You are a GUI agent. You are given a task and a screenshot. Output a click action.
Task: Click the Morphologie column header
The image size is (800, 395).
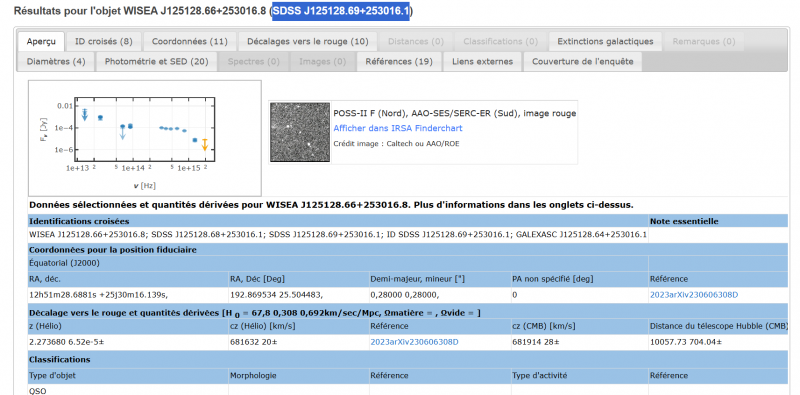[x=254, y=375]
